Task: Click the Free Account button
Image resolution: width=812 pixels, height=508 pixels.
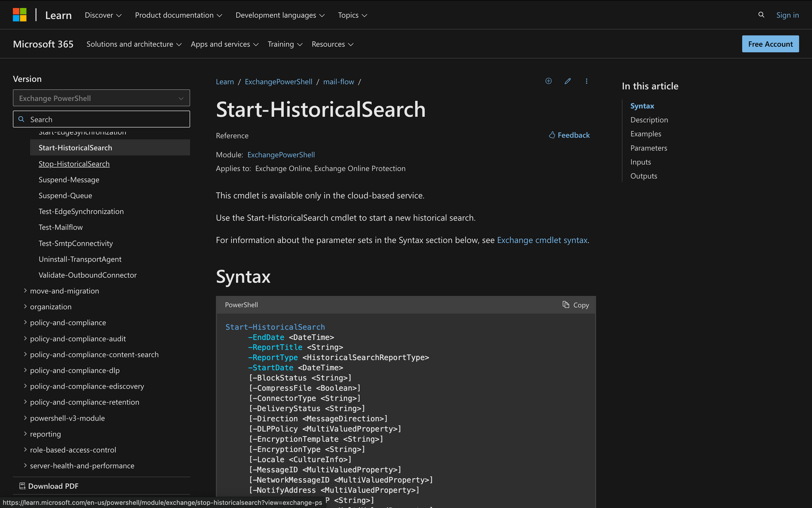Action: [770, 44]
